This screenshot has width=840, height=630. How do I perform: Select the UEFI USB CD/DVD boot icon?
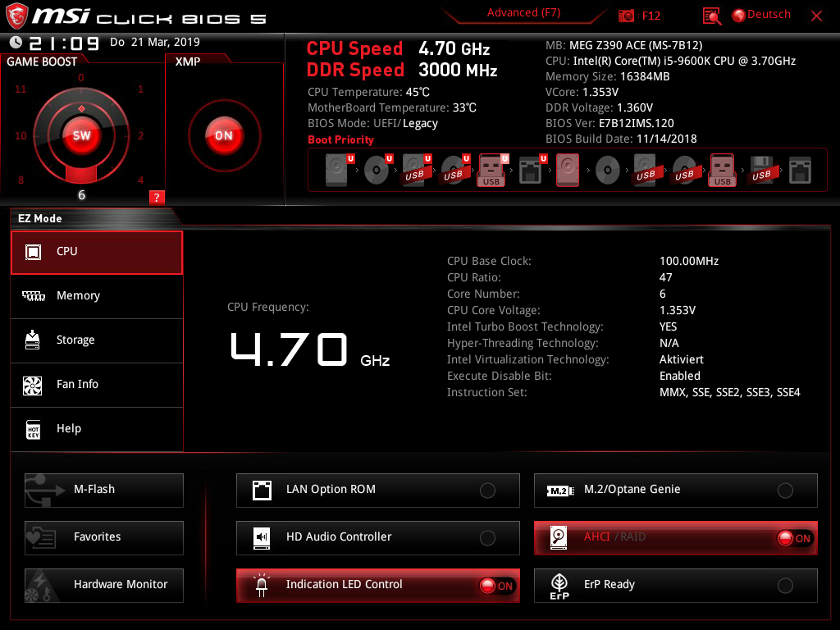(454, 171)
